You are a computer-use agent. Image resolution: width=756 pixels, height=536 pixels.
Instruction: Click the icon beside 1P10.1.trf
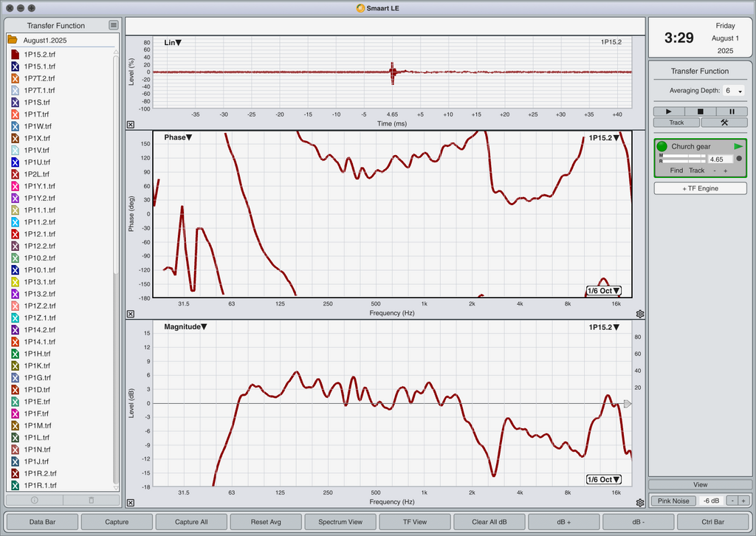pyautogui.click(x=15, y=270)
